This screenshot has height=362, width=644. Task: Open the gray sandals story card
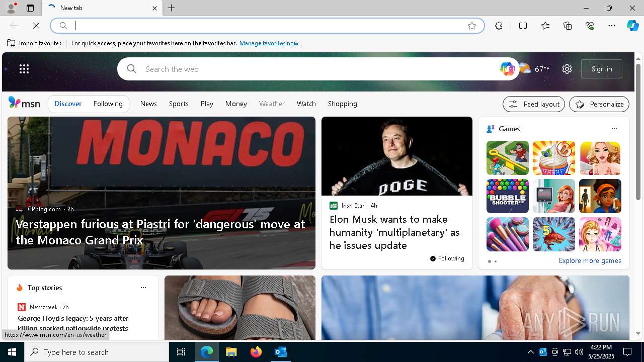coord(240,308)
